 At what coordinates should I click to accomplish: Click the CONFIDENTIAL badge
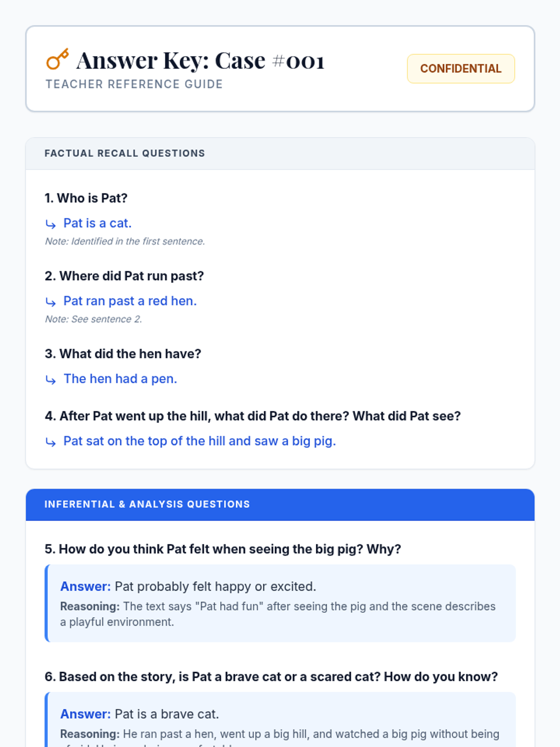[461, 69]
